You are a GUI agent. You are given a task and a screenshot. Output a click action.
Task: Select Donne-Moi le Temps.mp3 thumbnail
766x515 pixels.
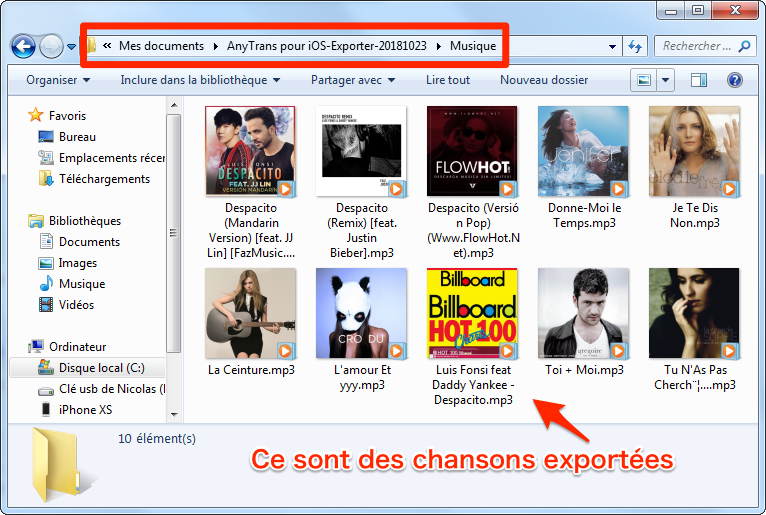click(583, 151)
